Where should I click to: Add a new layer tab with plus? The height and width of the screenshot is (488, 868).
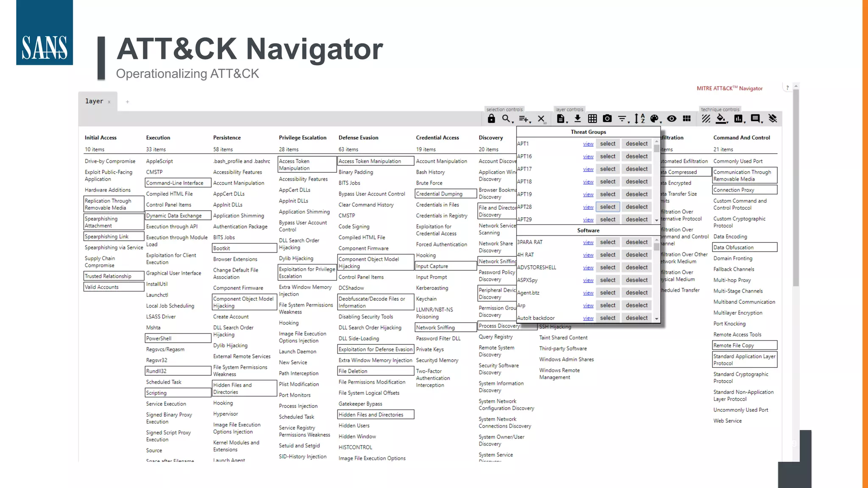127,102
